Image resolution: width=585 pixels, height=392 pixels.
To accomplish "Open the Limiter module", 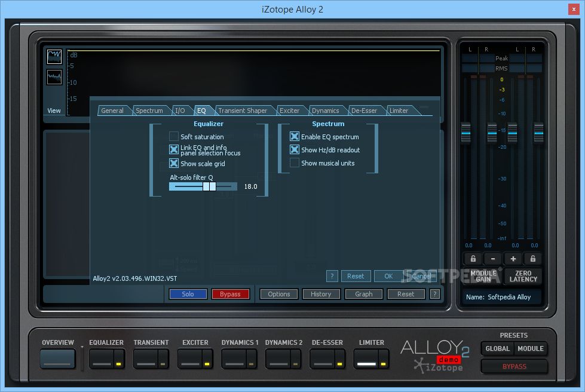I will (366, 359).
